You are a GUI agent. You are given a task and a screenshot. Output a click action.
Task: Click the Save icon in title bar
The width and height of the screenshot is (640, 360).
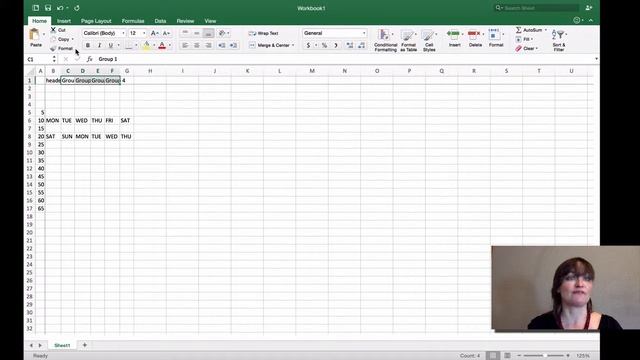[48, 8]
